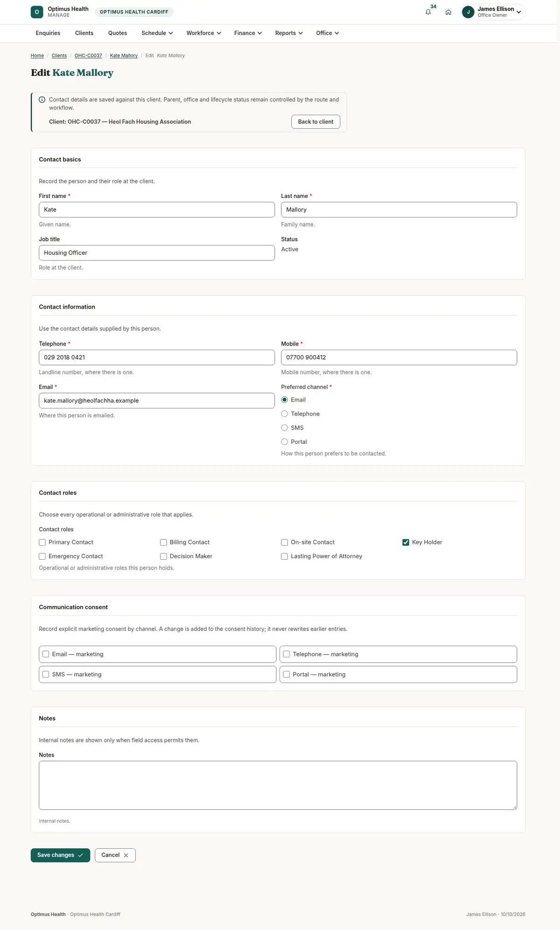Click the home icon in header

[448, 12]
